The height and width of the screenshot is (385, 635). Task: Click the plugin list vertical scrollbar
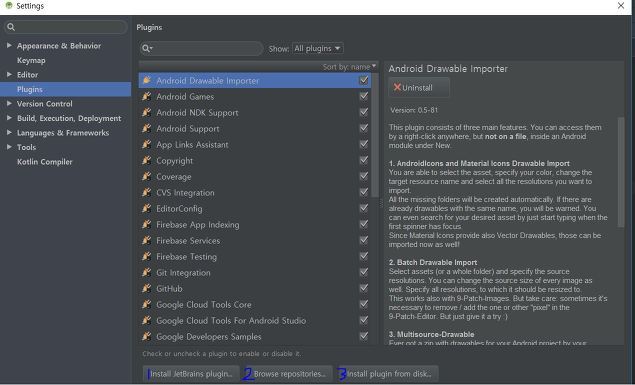pyautogui.click(x=375, y=136)
